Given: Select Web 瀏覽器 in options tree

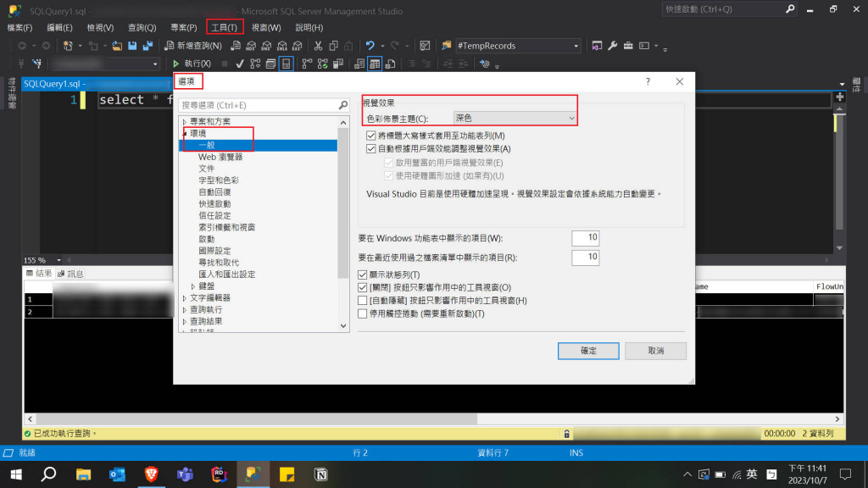Looking at the screenshot, I should point(220,157).
